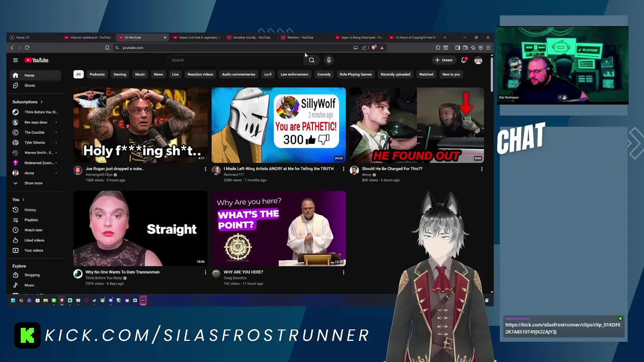The height and width of the screenshot is (362, 644).
Task: Open Your videos in sidebar
Action: [35, 250]
